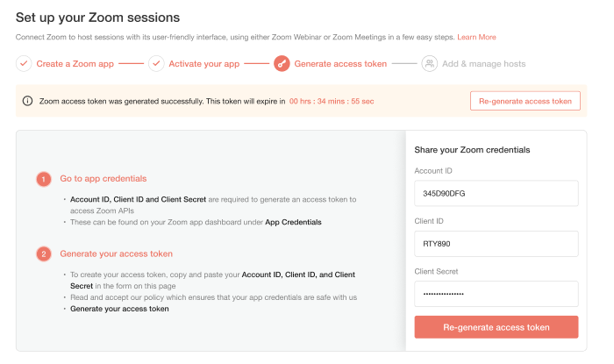Open the Activate your app step

[204, 64]
